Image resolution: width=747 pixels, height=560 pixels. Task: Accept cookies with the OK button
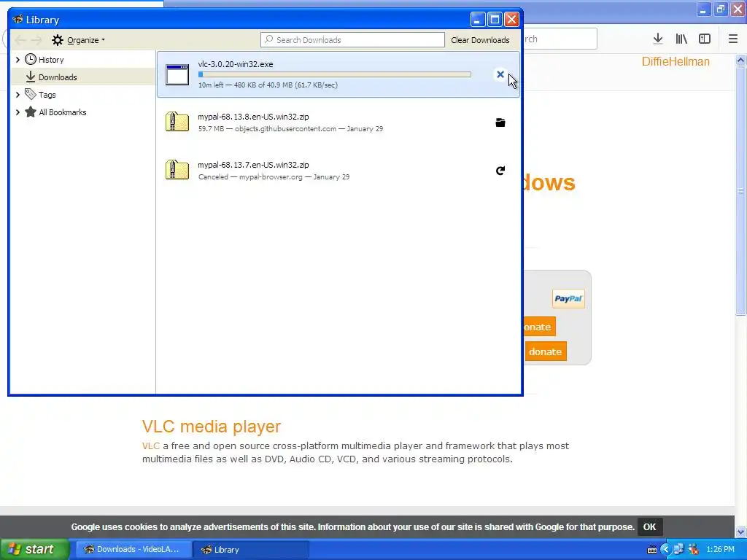(649, 526)
